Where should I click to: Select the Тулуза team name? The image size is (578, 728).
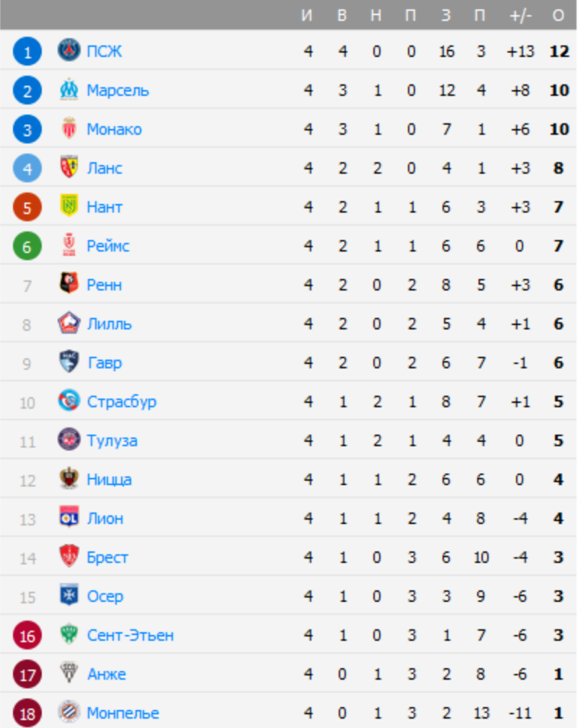(112, 440)
